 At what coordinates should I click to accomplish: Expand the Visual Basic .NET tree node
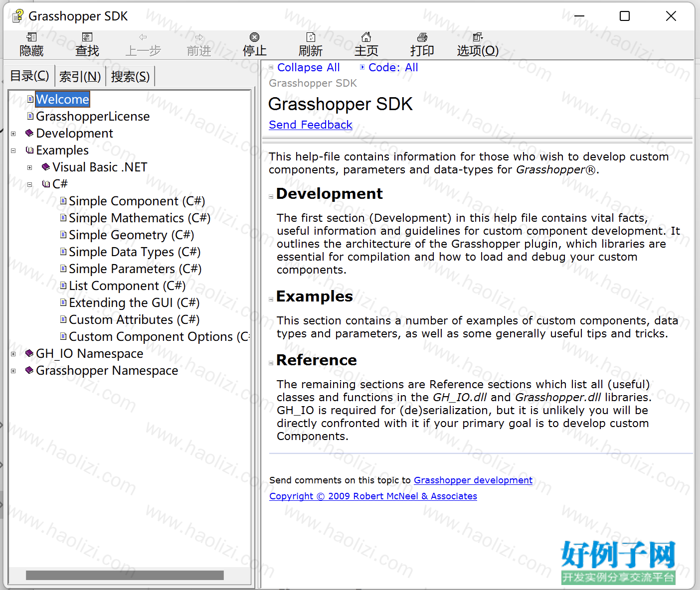(x=30, y=167)
